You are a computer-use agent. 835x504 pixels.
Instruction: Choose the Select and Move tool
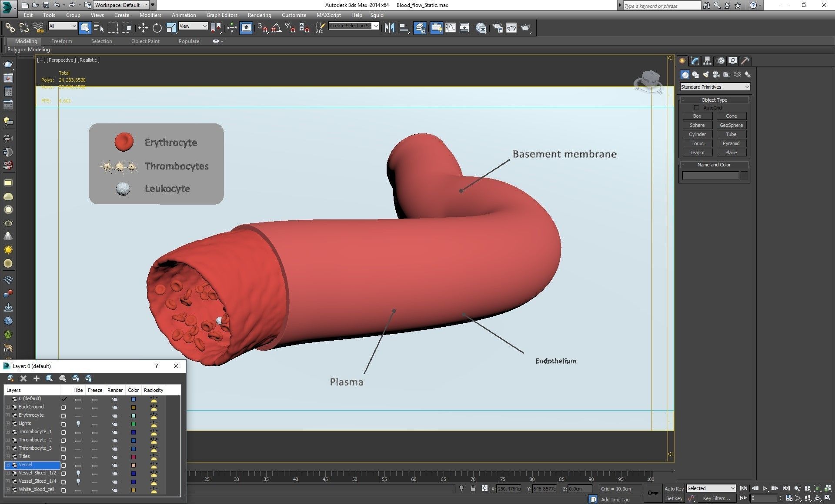143,28
